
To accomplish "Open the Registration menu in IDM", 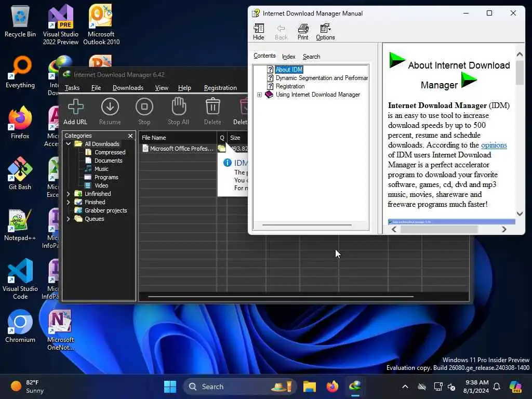I will [x=220, y=87].
